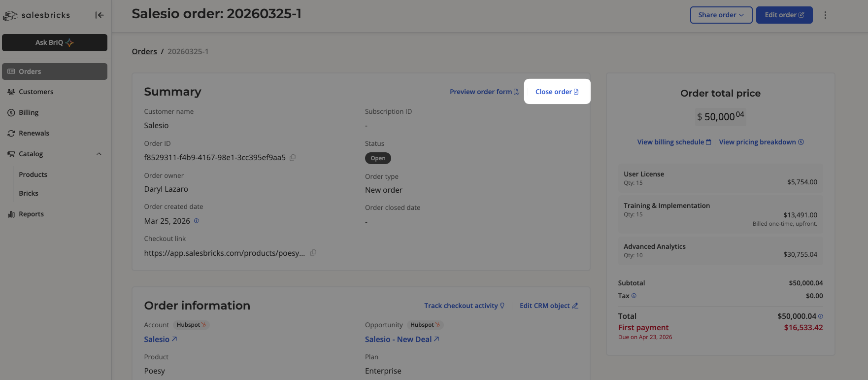The height and width of the screenshot is (380, 868).
Task: Click the Open status badge
Action: point(378,158)
